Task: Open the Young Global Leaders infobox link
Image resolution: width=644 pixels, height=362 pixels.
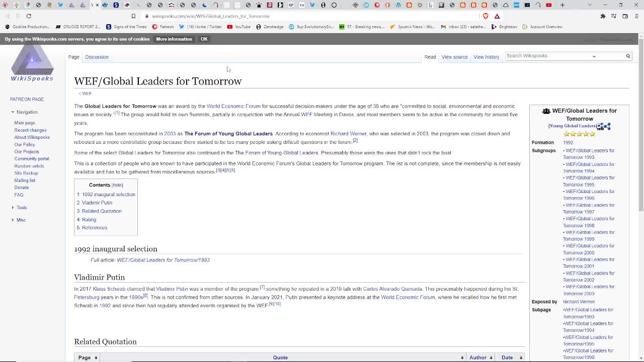Action: point(573,126)
